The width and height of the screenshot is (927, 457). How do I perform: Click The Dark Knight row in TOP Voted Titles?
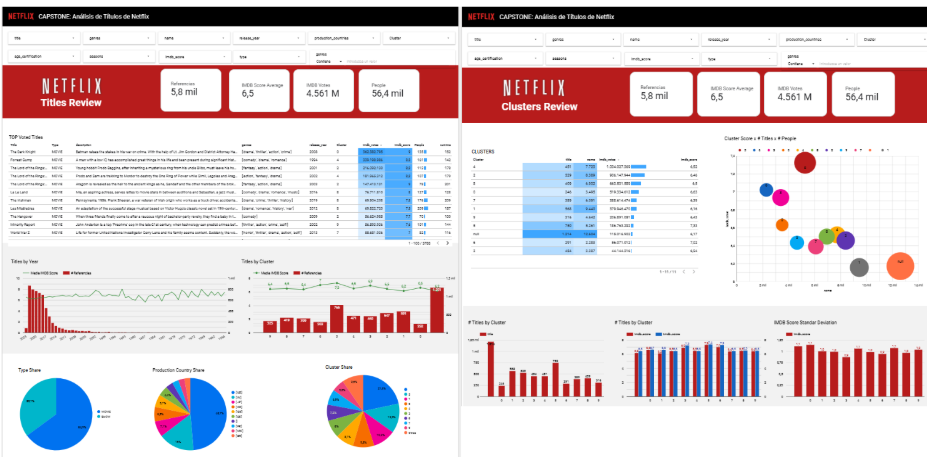click(x=231, y=151)
